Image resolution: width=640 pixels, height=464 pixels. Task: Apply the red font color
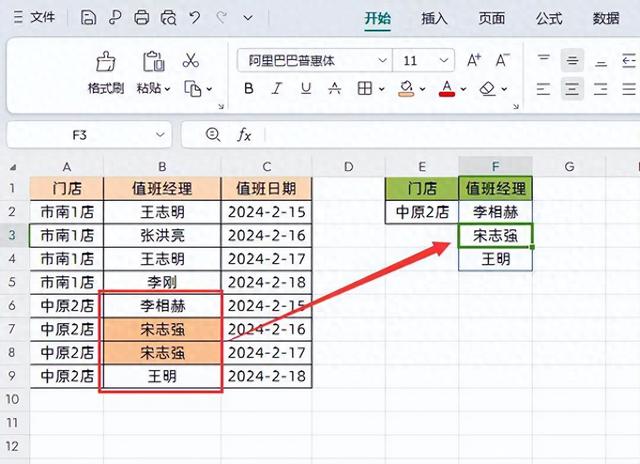[447, 89]
